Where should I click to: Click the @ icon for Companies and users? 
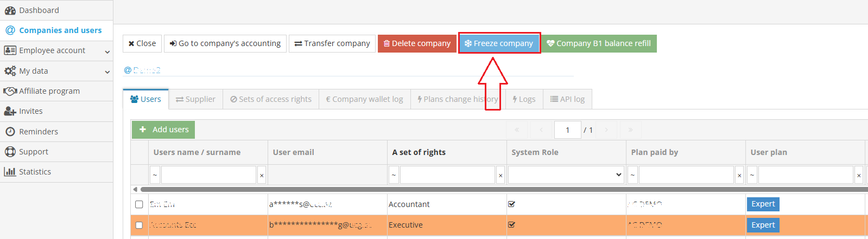click(10, 30)
